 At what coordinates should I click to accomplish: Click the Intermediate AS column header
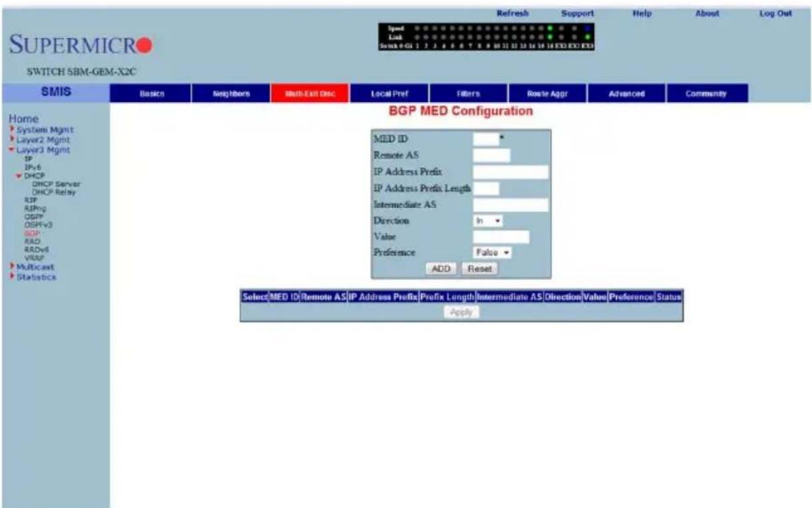tap(509, 296)
